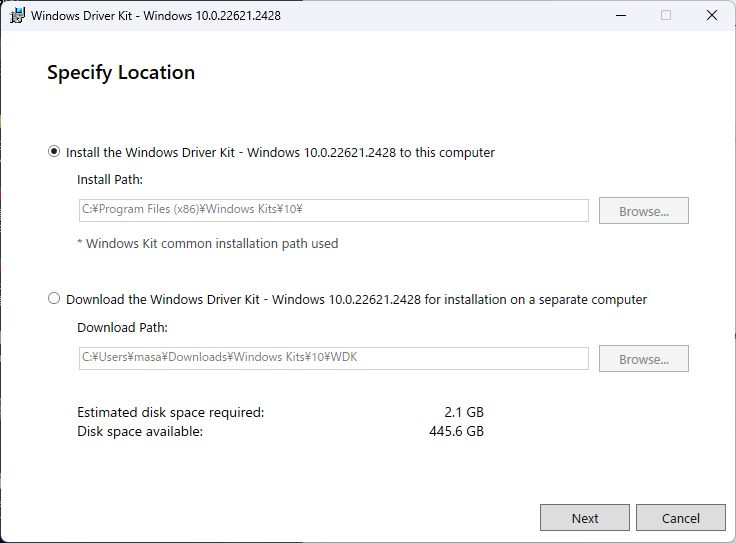The height and width of the screenshot is (543, 736).
Task: Proceed with the Next button
Action: (585, 518)
